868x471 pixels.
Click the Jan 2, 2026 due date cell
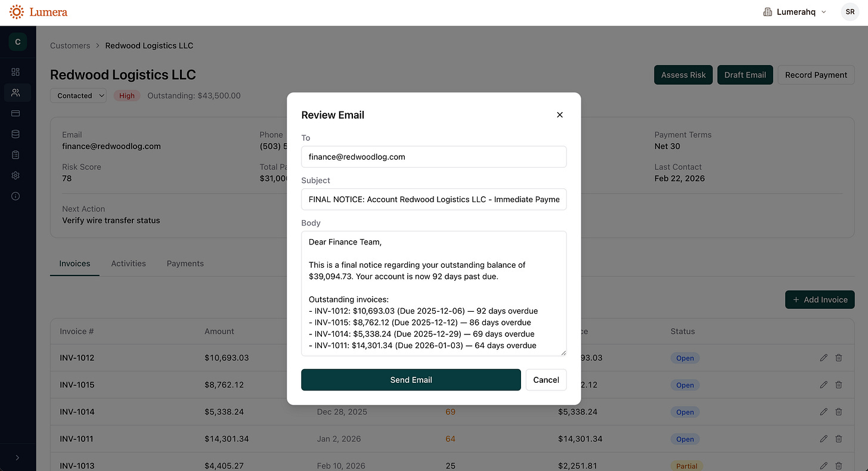(339, 439)
